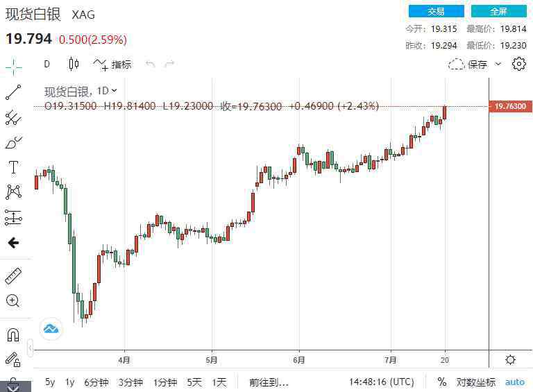Click the cloud save (保存) button
This screenshot has height=392, width=533.
point(468,65)
